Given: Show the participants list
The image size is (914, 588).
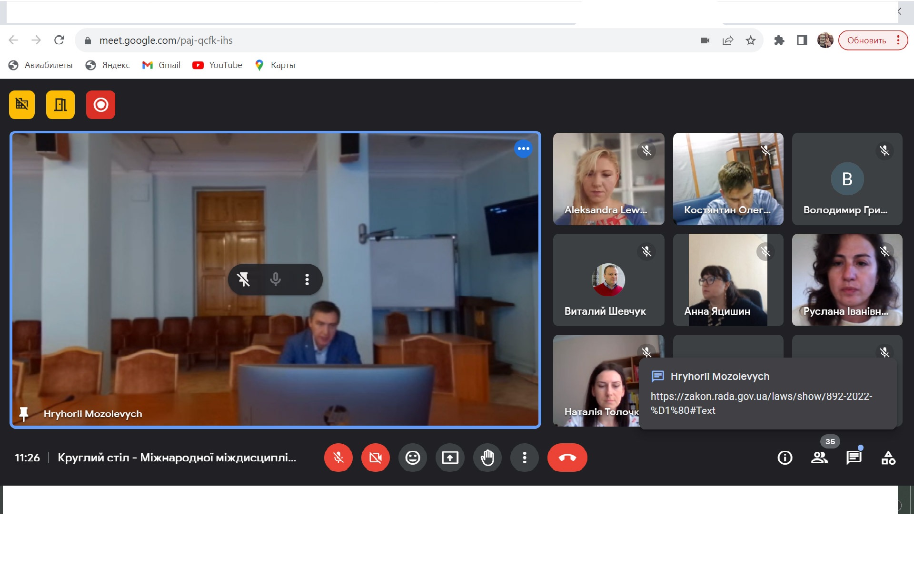Looking at the screenshot, I should (x=819, y=458).
